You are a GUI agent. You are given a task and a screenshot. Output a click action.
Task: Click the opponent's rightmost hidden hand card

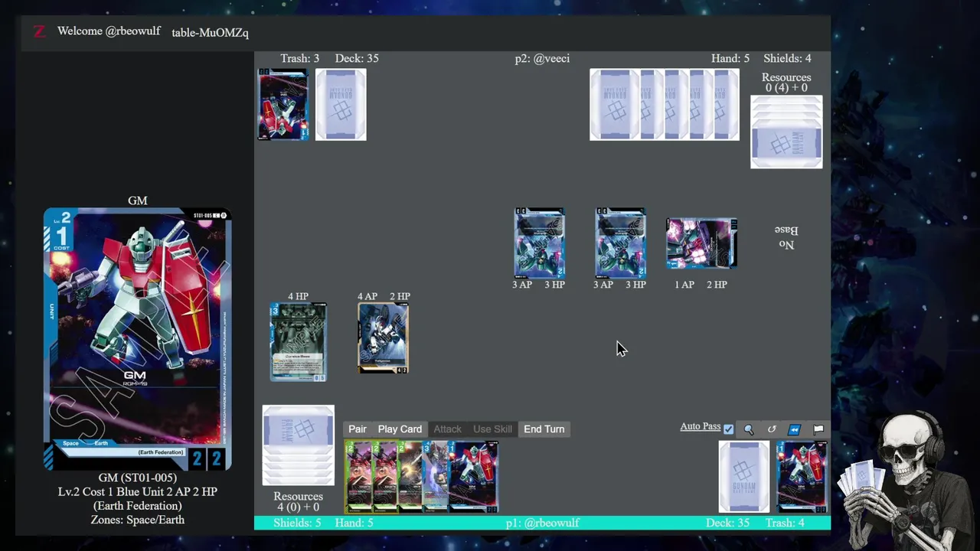(x=727, y=104)
